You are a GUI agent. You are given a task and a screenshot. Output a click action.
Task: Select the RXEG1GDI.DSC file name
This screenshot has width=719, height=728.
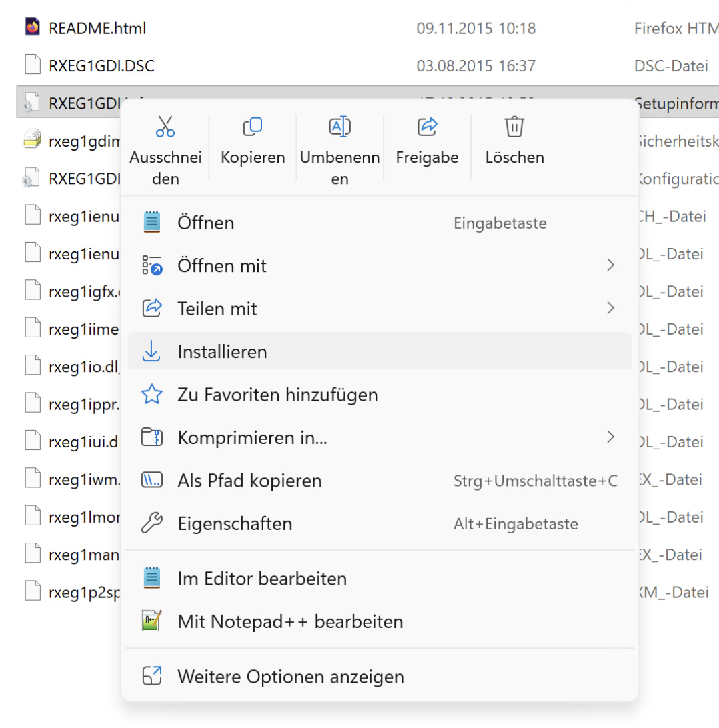(102, 66)
